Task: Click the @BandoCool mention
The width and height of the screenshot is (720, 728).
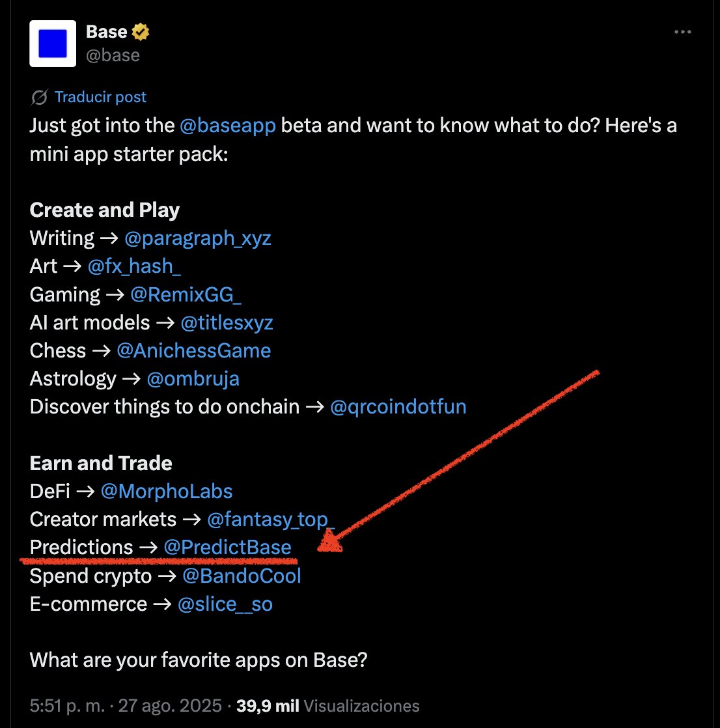Action: pos(242,576)
